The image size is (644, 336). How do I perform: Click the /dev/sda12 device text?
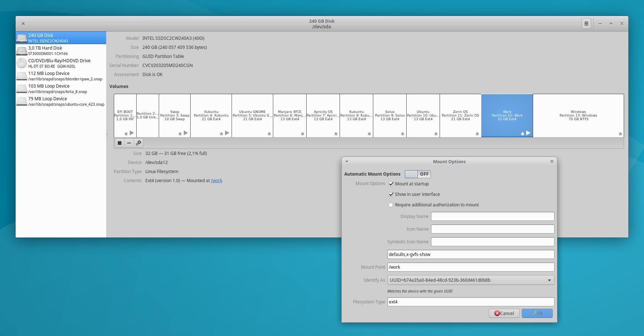point(157,163)
